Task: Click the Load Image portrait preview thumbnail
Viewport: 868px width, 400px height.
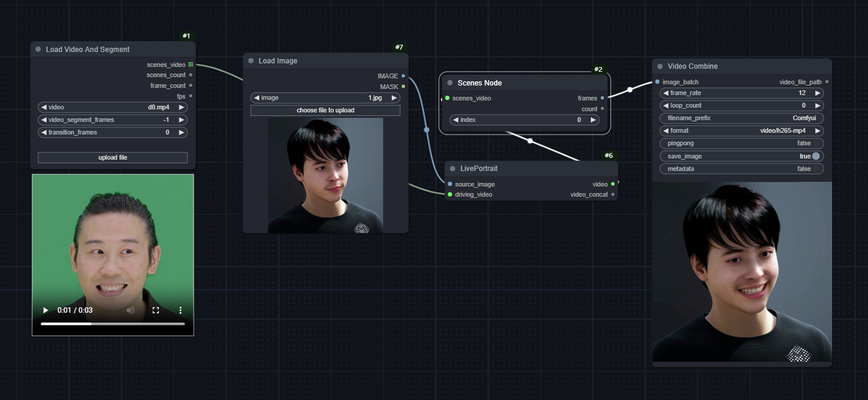Action: [326, 175]
